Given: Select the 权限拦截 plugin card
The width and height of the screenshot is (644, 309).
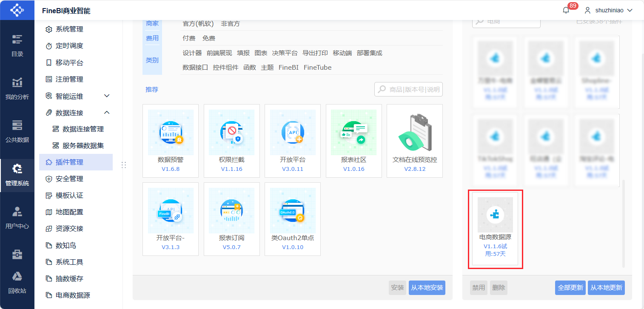Looking at the screenshot, I should (231, 141).
